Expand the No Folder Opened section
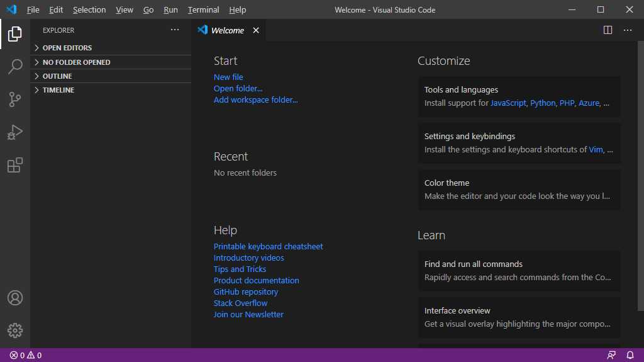 tap(111, 62)
